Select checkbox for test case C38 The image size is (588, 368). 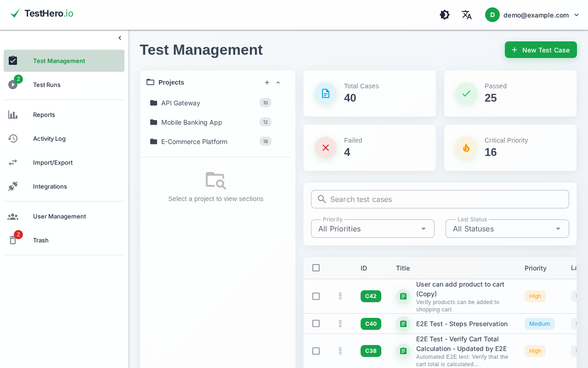point(316,351)
